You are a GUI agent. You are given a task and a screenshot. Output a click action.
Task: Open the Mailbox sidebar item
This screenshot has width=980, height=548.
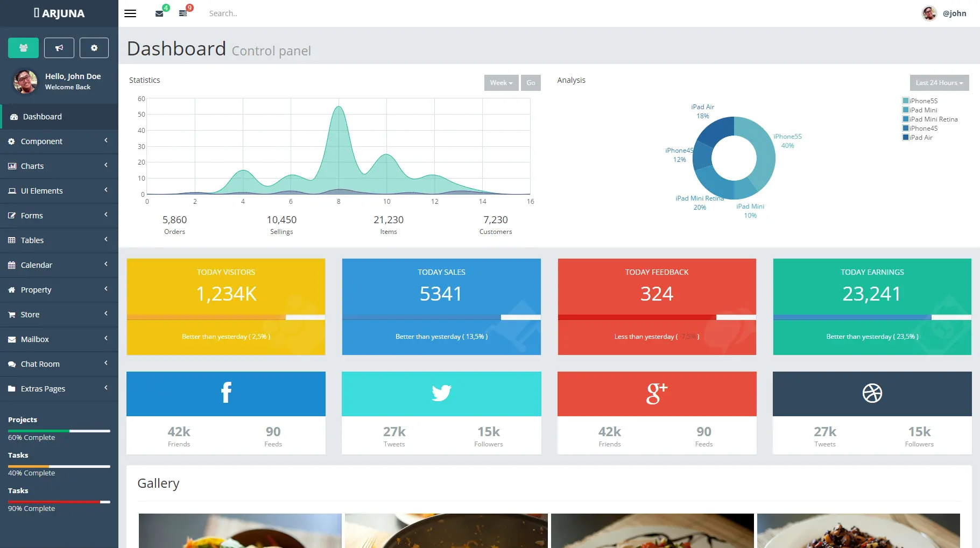click(x=59, y=339)
